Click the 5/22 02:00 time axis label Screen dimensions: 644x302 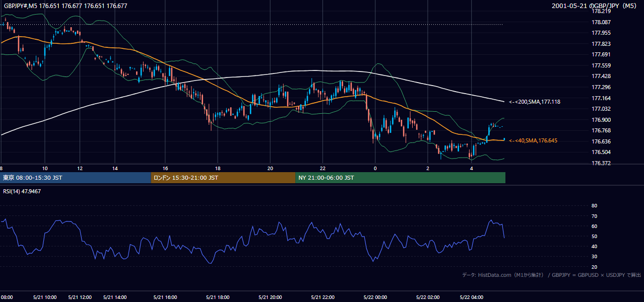[428, 297]
